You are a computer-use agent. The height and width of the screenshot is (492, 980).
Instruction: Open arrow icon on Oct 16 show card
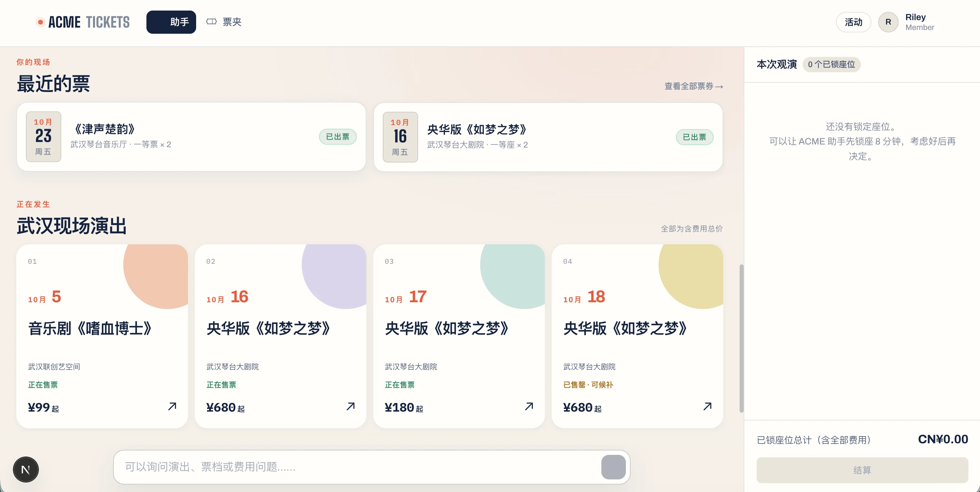[351, 406]
